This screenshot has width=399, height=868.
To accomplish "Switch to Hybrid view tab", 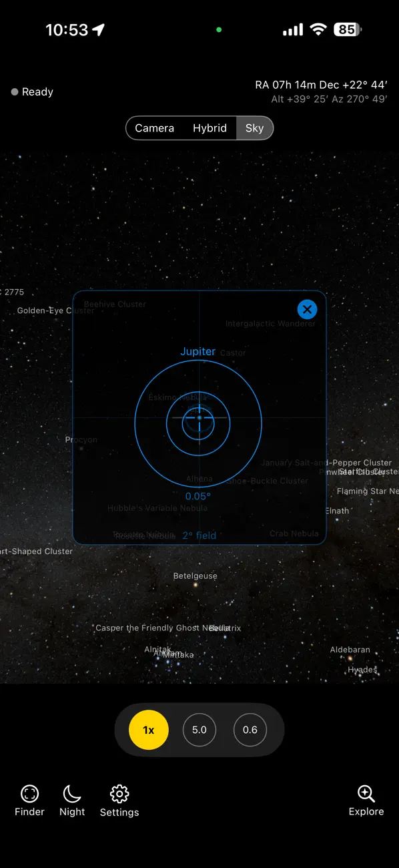I will point(210,128).
